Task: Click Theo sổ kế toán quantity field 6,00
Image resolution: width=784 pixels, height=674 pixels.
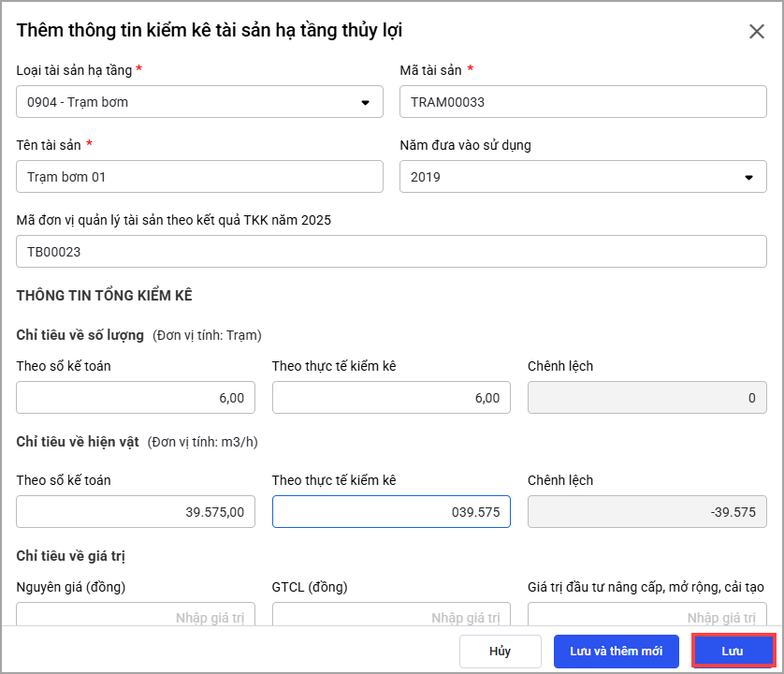Action: [136, 398]
